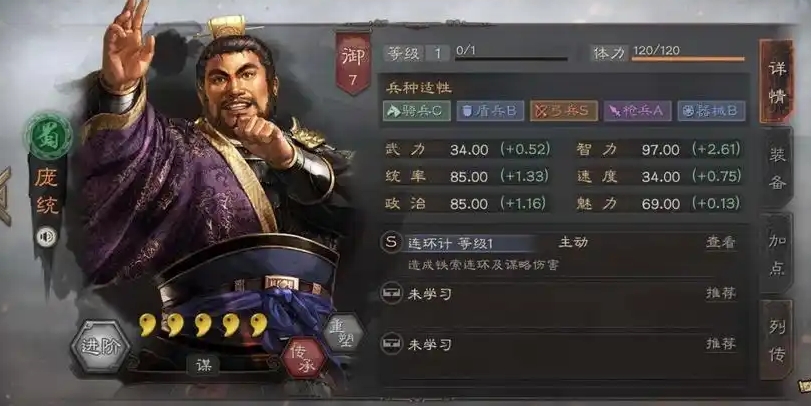Select the 枪兵A troop aptitude badge
811x406 pixels.
(x=637, y=111)
